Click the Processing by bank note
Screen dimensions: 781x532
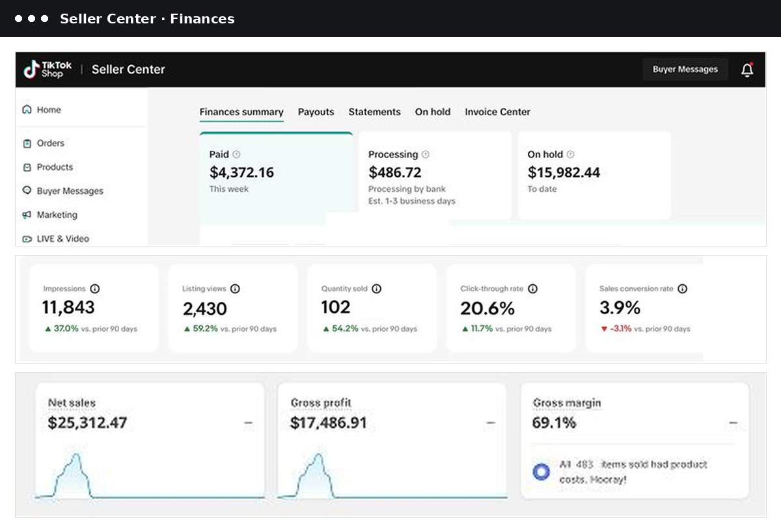(407, 189)
